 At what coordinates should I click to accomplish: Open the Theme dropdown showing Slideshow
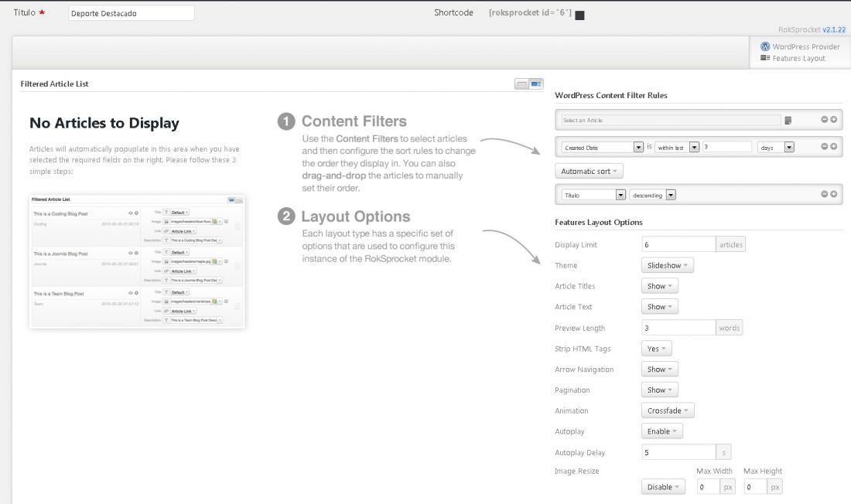(x=667, y=265)
